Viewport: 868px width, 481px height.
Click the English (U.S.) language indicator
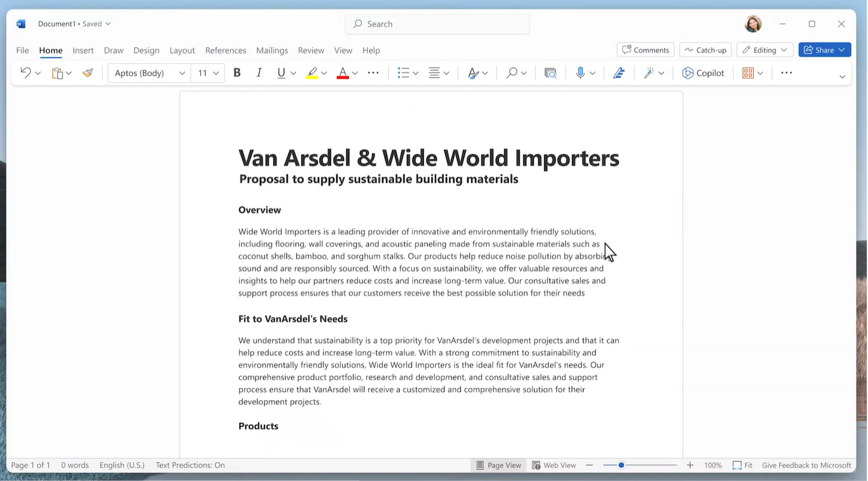pyautogui.click(x=122, y=465)
